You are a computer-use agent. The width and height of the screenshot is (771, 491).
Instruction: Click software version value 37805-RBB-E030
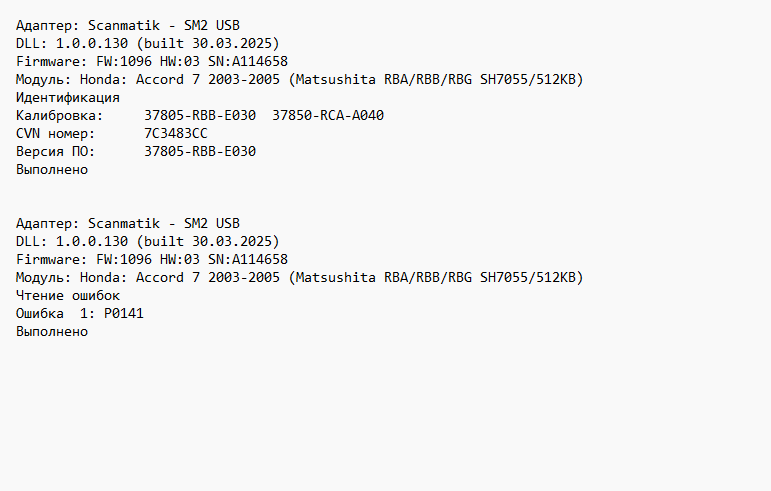click(200, 151)
